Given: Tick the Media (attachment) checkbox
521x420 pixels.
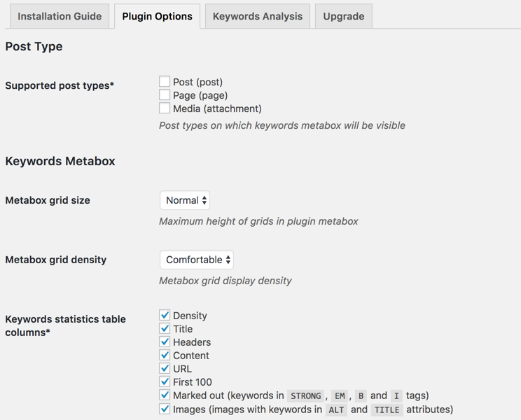Looking at the screenshot, I should [165, 108].
